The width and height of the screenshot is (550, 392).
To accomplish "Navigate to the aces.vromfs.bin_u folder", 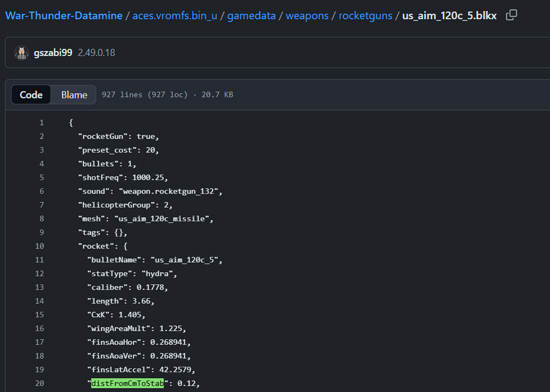I will (x=175, y=15).
